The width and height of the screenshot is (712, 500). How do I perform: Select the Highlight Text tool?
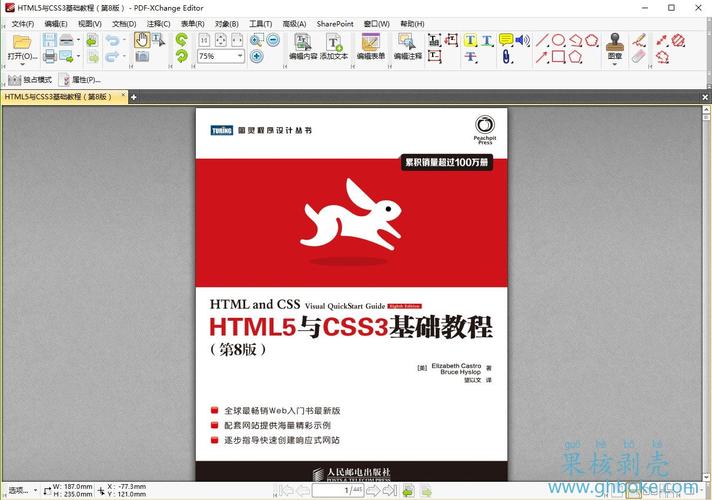point(470,40)
